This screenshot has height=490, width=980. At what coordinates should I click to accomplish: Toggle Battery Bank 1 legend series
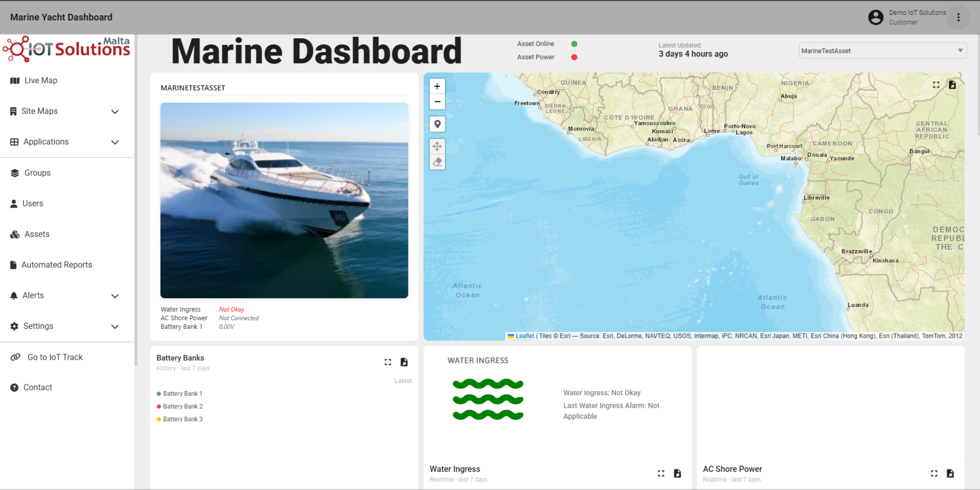click(180, 393)
